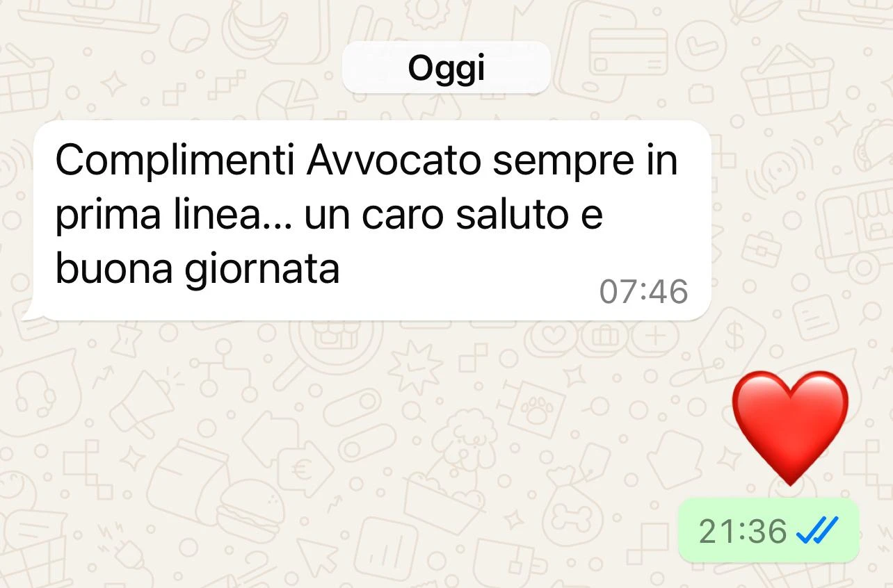The width and height of the screenshot is (893, 588).
Task: Click the words buona giornata
Action: [198, 270]
